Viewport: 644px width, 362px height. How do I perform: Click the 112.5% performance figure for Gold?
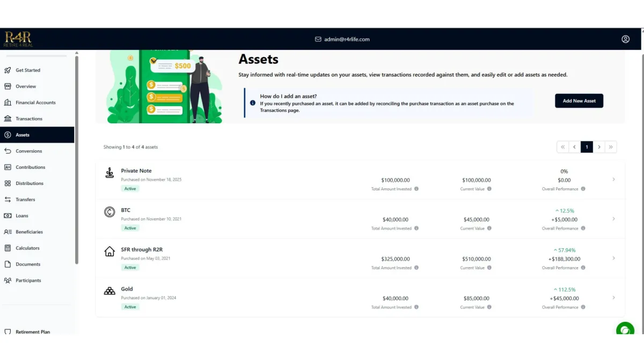tap(567, 290)
